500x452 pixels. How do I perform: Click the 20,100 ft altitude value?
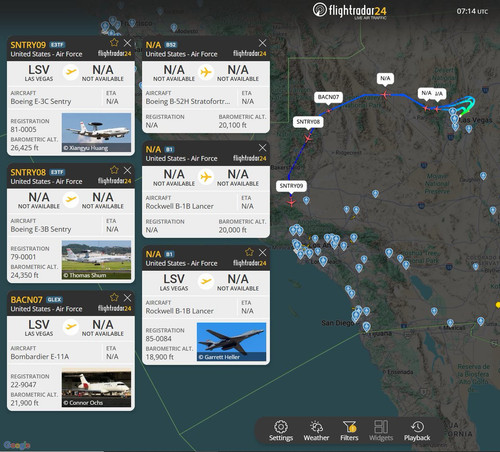click(233, 125)
